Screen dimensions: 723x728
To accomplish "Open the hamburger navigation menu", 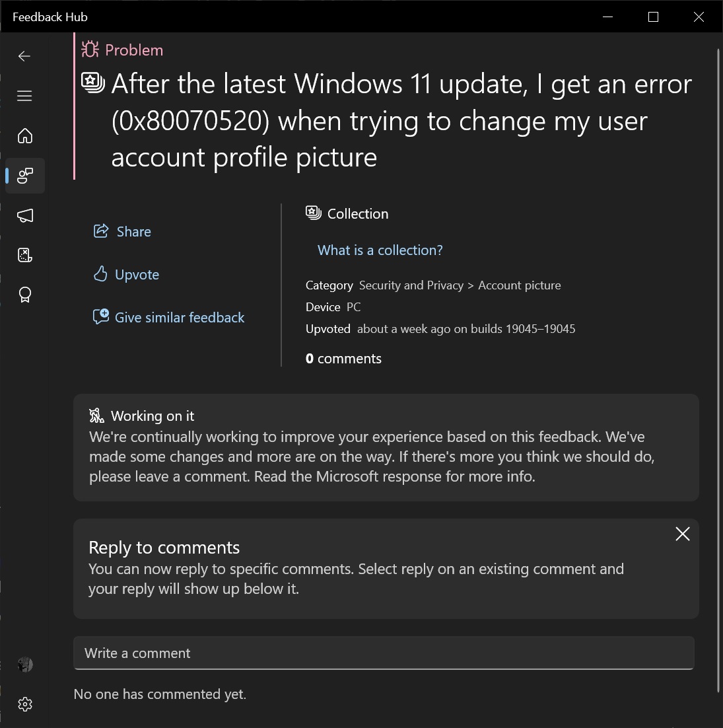I will (x=24, y=96).
